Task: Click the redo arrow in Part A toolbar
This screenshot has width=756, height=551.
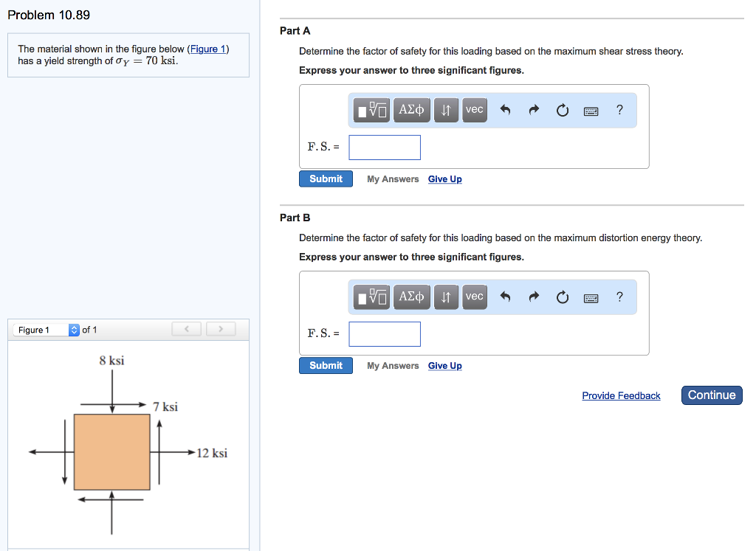Action: (533, 110)
